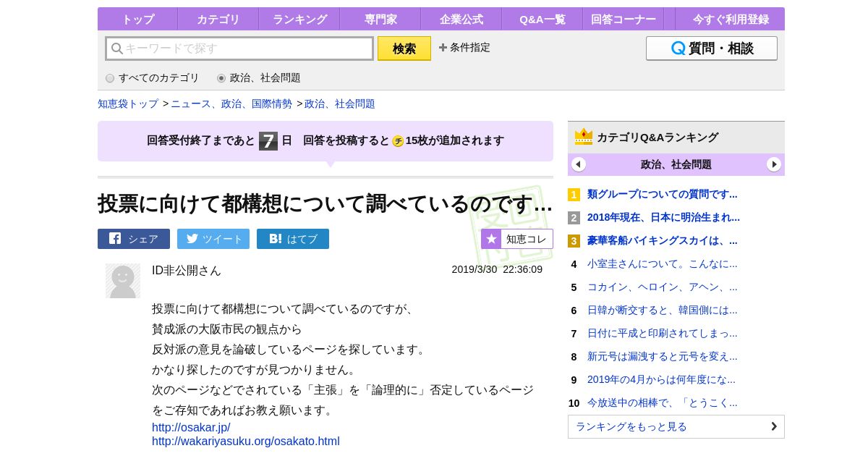Screen dimensions: 868x456
Task: Open rank 4 小室圭さんについて link
Action: 663,263
